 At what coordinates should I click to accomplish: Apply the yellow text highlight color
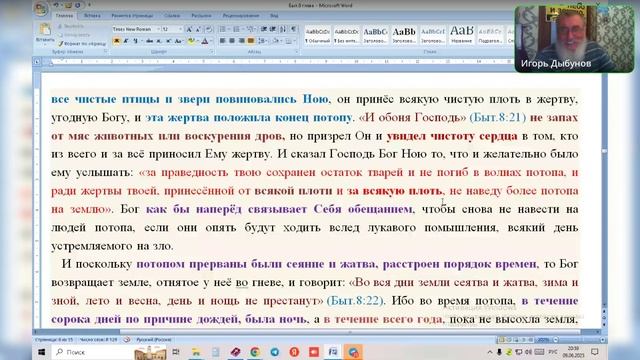click(x=191, y=41)
